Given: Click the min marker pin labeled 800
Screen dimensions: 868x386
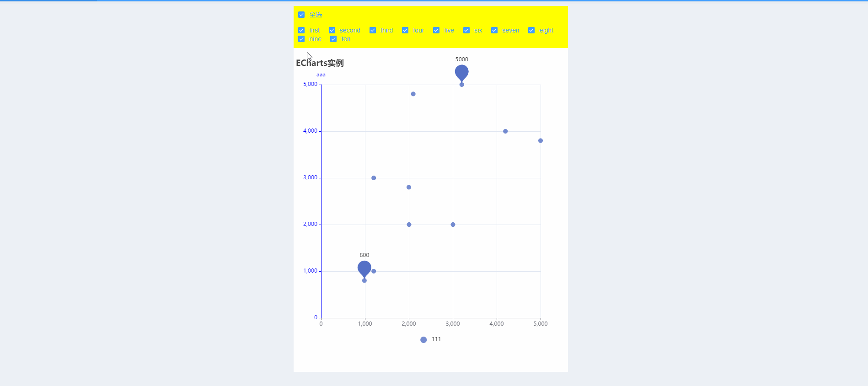Looking at the screenshot, I should click(x=364, y=269).
